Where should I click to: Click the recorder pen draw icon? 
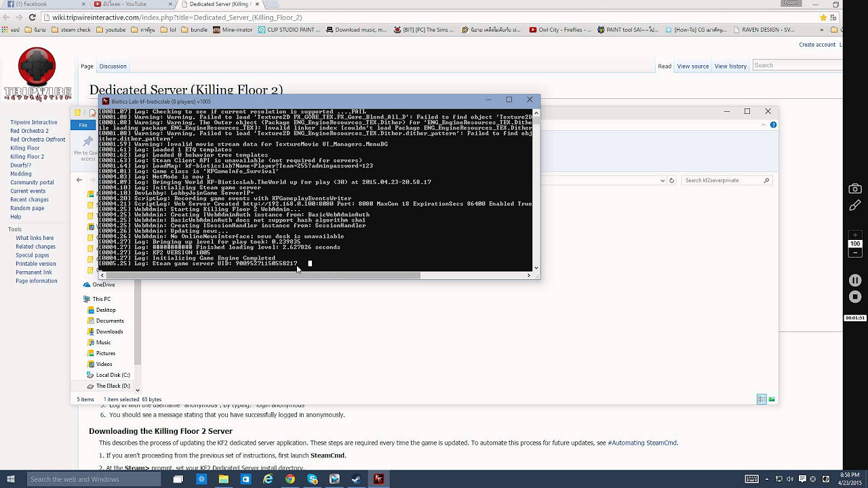(x=855, y=205)
